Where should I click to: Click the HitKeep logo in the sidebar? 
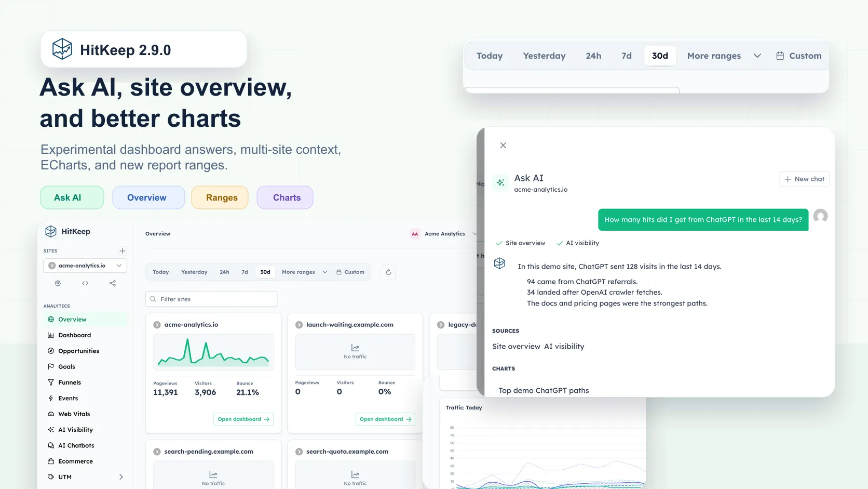tap(51, 232)
